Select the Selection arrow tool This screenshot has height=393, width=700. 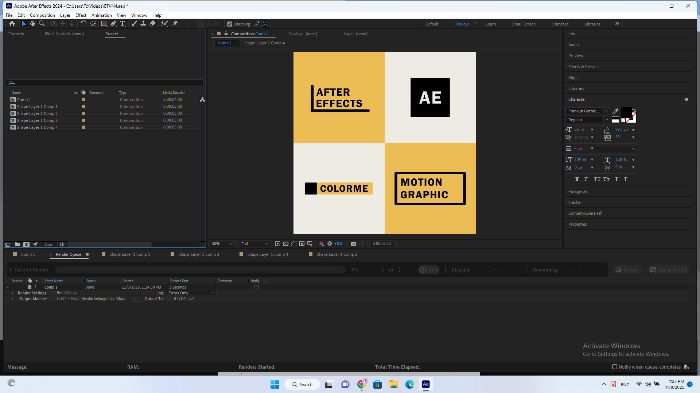[24, 24]
